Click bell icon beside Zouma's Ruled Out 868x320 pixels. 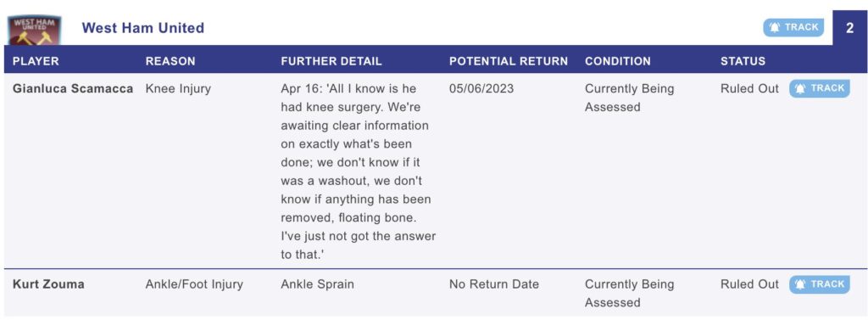pyautogui.click(x=800, y=284)
